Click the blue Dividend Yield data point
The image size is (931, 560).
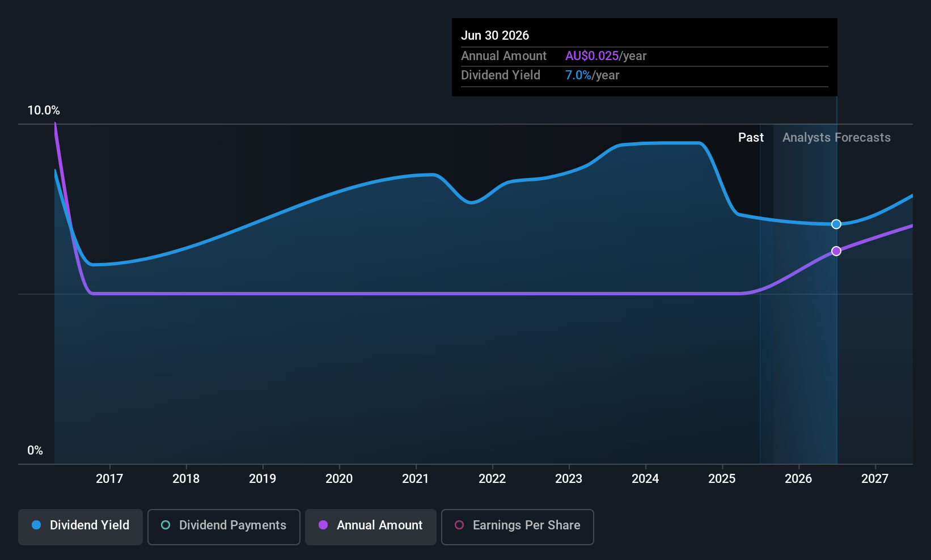coord(836,224)
